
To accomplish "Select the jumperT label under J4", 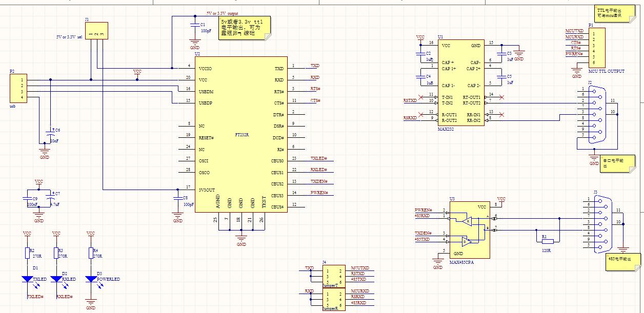I will (331, 284).
